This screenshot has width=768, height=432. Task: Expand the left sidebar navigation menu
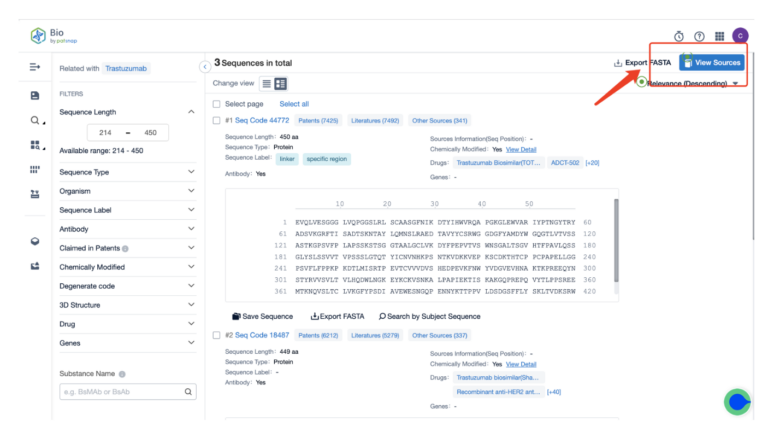(35, 67)
